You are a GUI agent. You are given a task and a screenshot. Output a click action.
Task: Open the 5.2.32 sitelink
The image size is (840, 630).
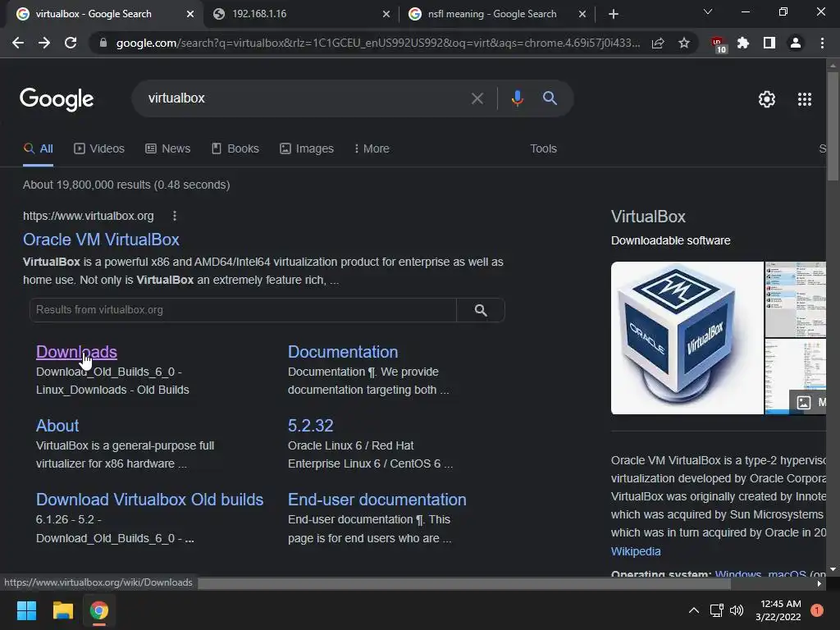pos(311,426)
